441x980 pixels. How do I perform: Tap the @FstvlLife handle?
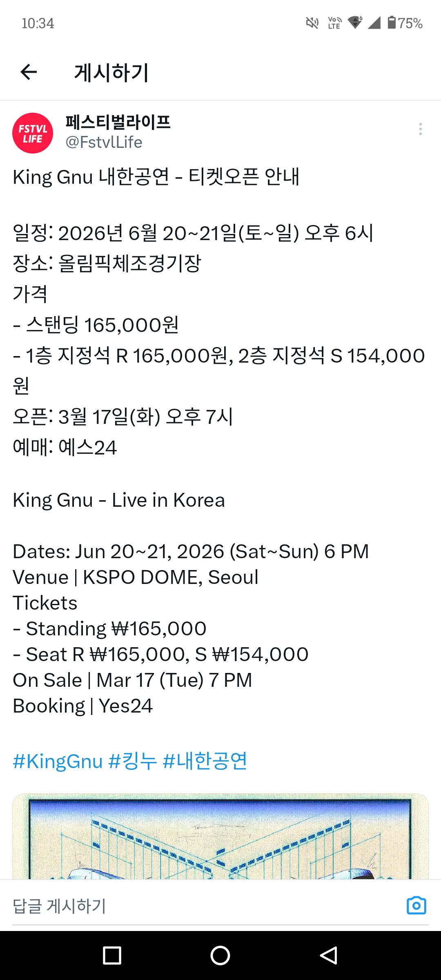(104, 142)
